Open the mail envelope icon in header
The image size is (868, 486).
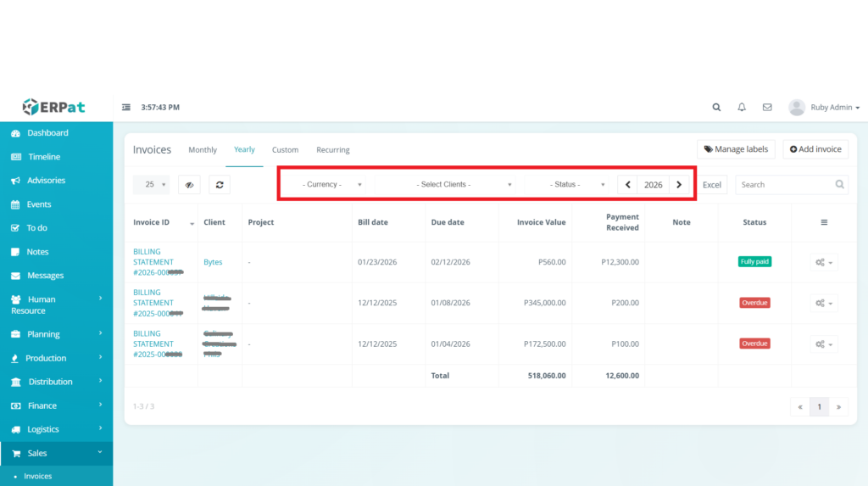pos(767,108)
